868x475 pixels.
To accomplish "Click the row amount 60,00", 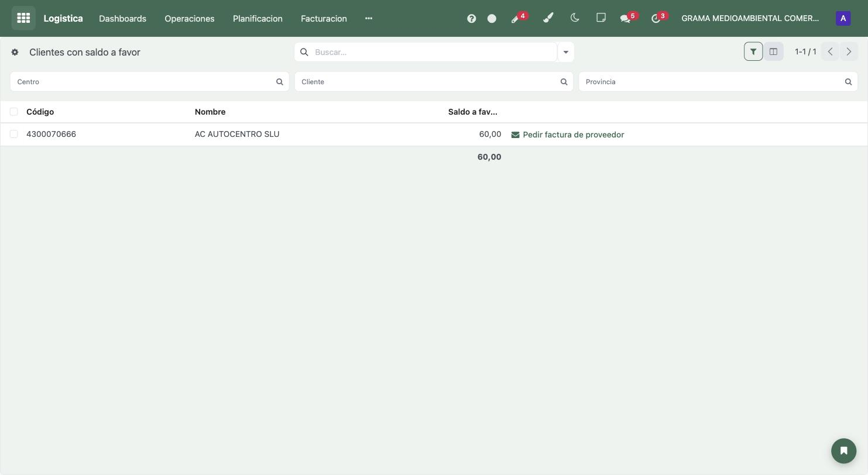I will click(x=490, y=134).
